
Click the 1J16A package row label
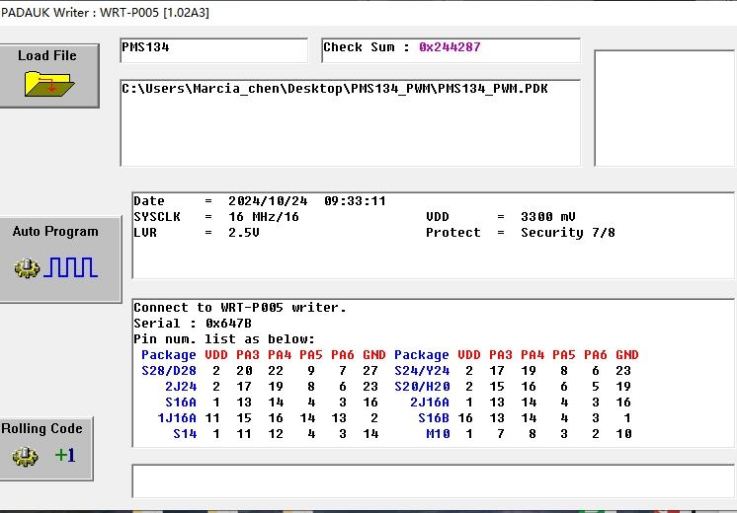[177, 418]
